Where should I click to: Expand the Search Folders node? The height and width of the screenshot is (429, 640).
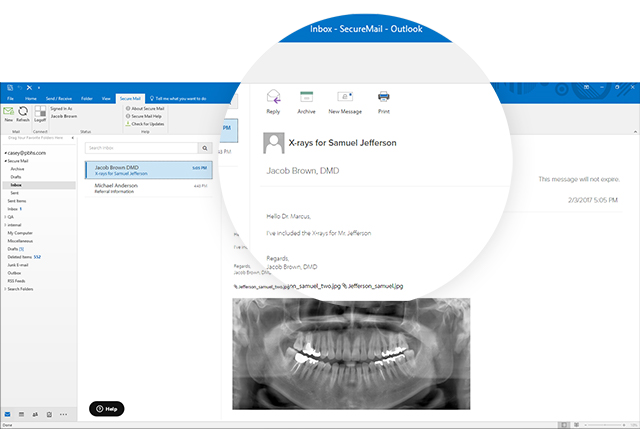[5, 289]
